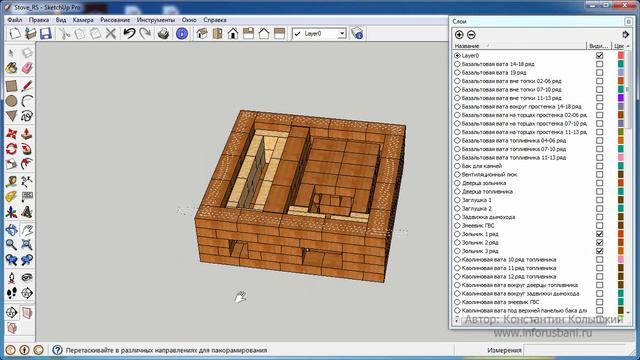Select layer row Каолиновая вата 12 ряд топливника
This screenshot has width=640, height=360.
[509, 276]
